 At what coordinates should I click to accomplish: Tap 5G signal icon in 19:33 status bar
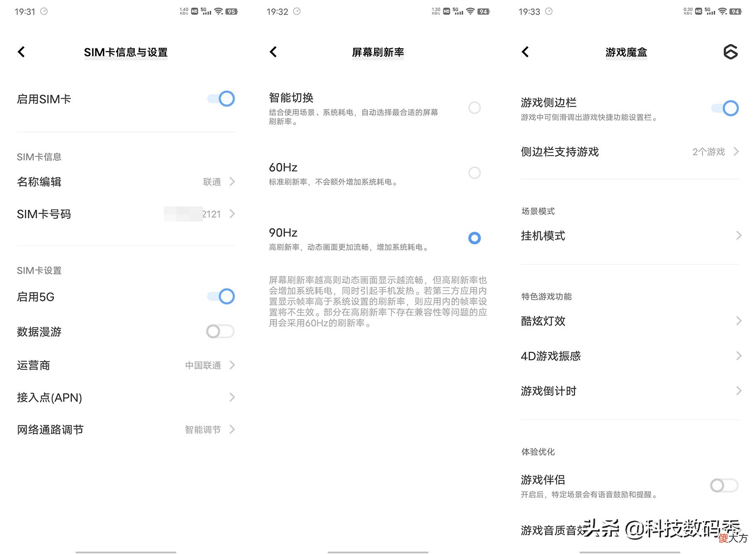pyautogui.click(x=710, y=11)
